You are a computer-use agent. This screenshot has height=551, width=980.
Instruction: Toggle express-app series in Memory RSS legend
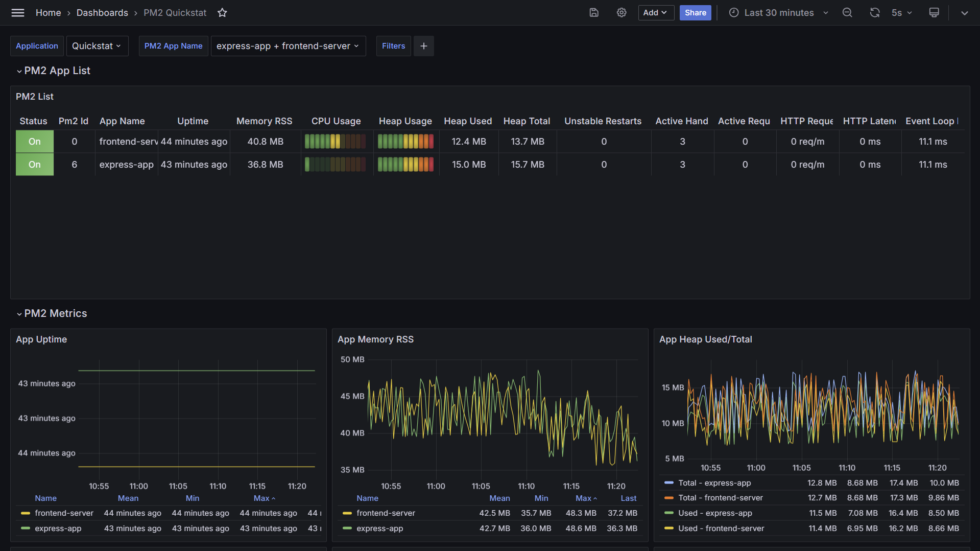[x=379, y=529]
